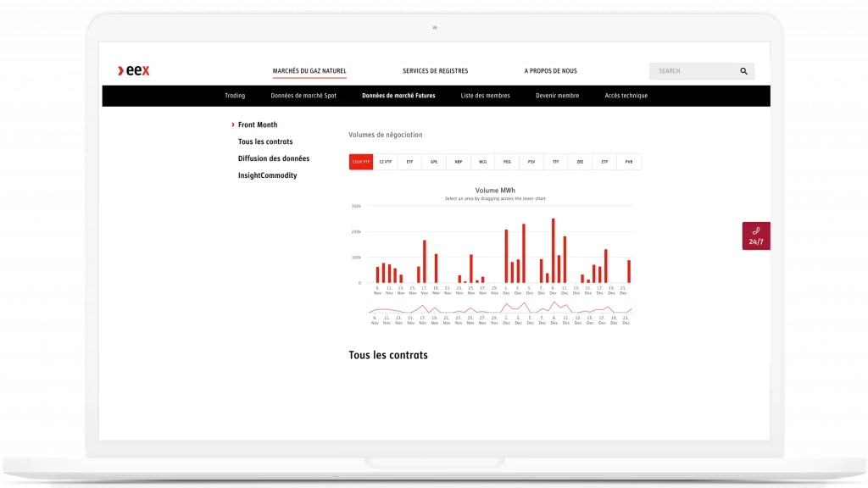Open Données de marché Spot page

pos(303,96)
